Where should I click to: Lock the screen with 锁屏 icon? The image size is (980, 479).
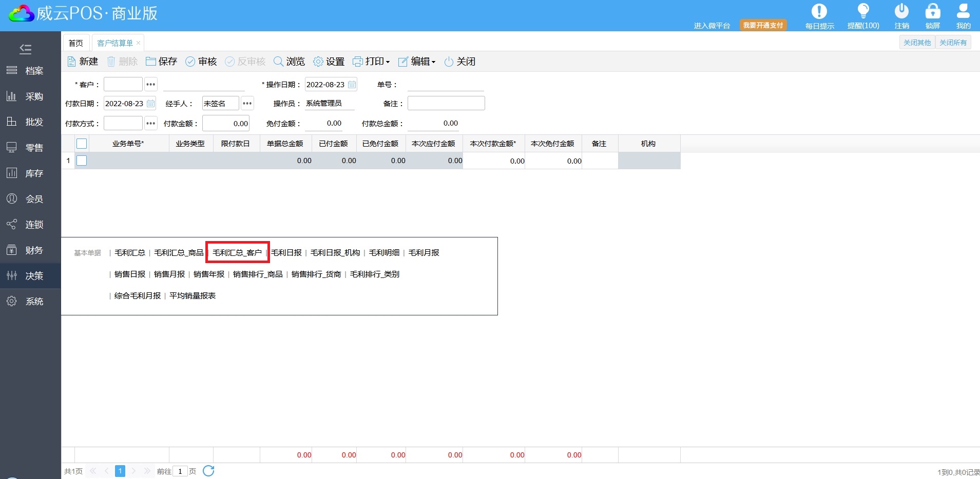point(932,11)
